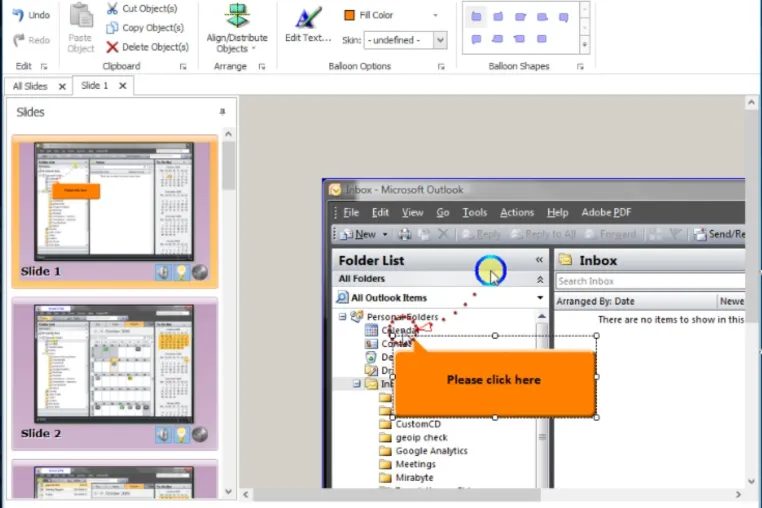
Task: Toggle the mouse icon on Slide 1
Action: click(x=163, y=272)
